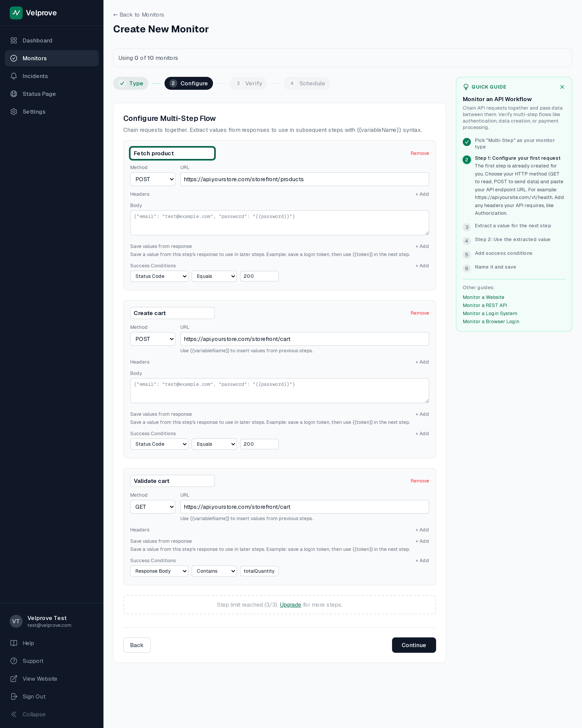This screenshot has height=728, width=582.
Task: Add success condition to Fetch product step
Action: pos(422,266)
